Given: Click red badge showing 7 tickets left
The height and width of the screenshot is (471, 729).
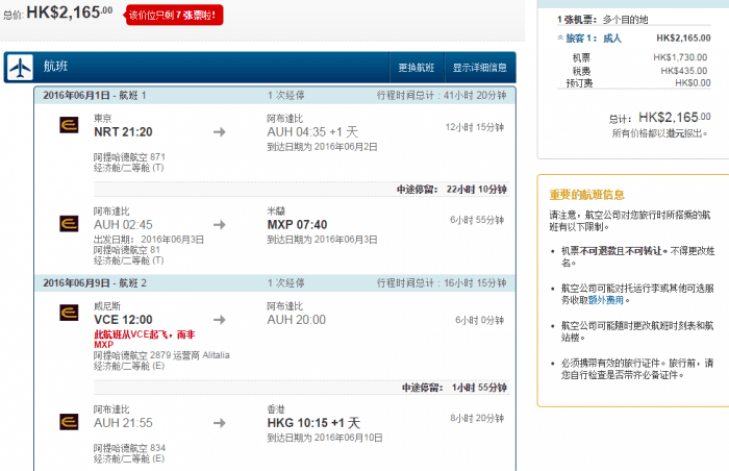Looking at the screenshot, I should 173,15.
